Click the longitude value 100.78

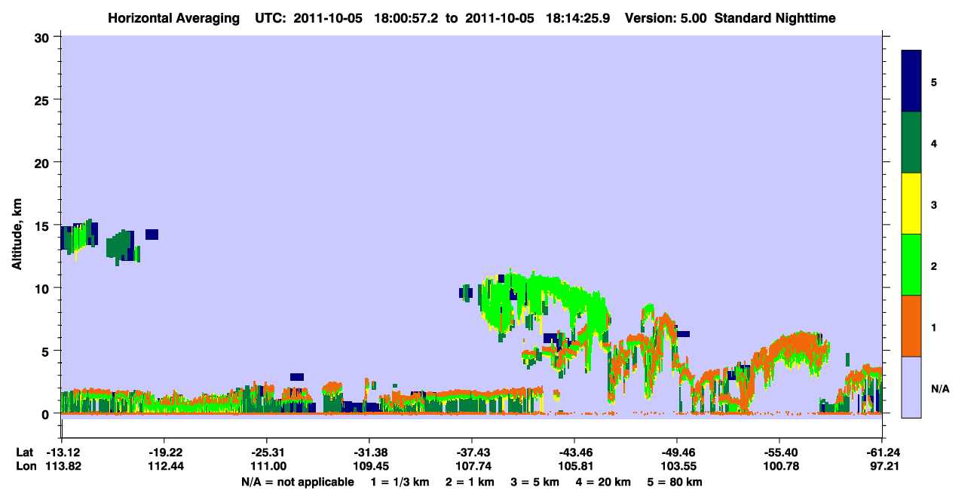coord(779,466)
